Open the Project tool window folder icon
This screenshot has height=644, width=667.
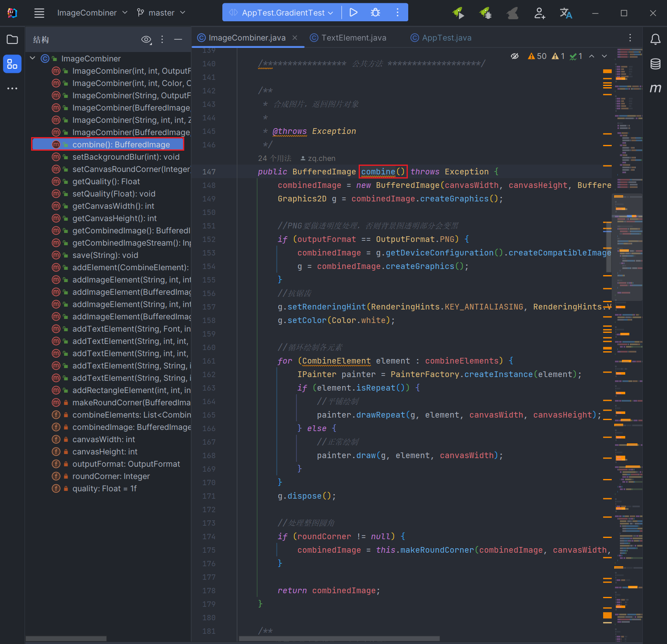pyautogui.click(x=12, y=39)
